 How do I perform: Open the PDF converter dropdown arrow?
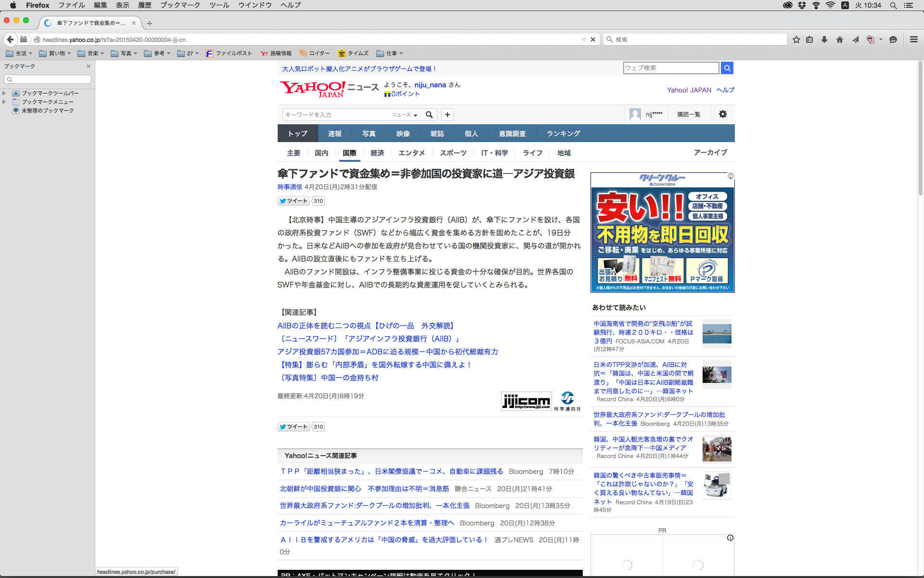click(881, 39)
